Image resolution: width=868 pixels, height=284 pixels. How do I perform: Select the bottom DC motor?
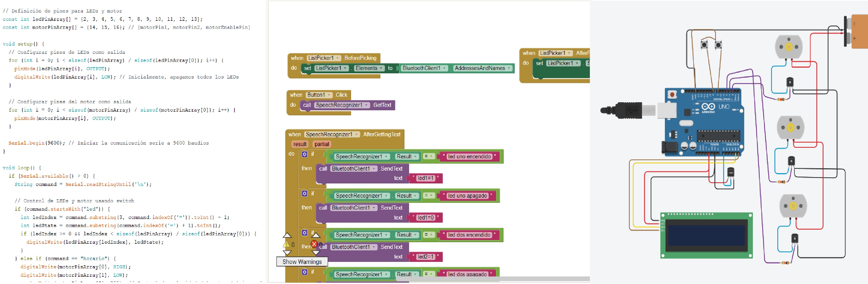(x=793, y=206)
